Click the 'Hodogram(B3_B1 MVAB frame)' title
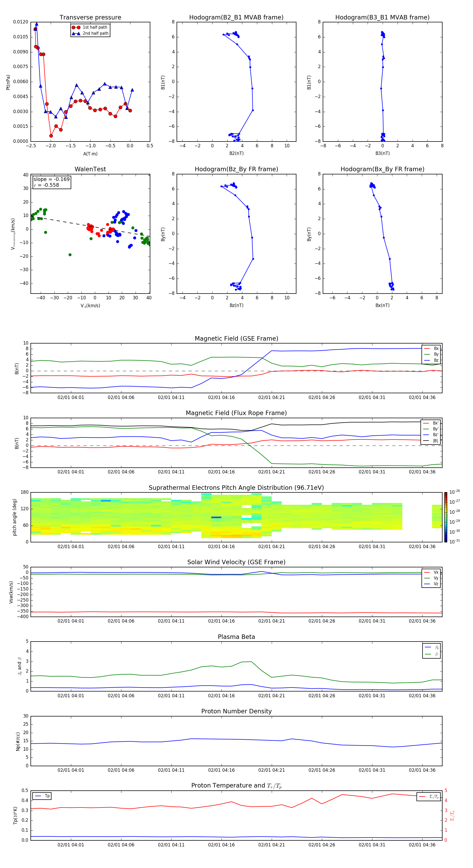The image size is (473, 868). (382, 18)
